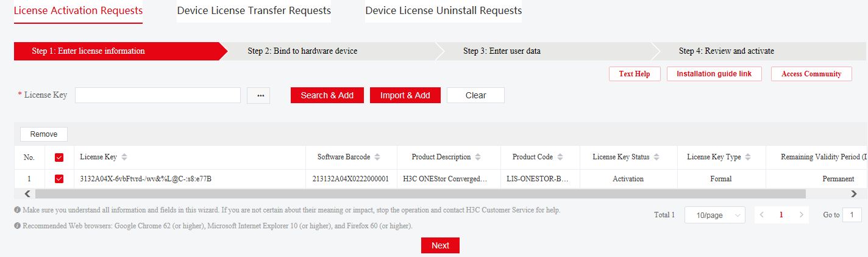The image size is (868, 257).
Task: Click the Import & Add button
Action: tap(405, 95)
